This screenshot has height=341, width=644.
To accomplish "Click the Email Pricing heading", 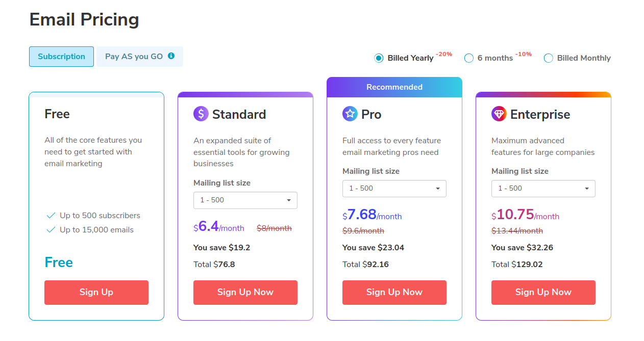I will (84, 19).
